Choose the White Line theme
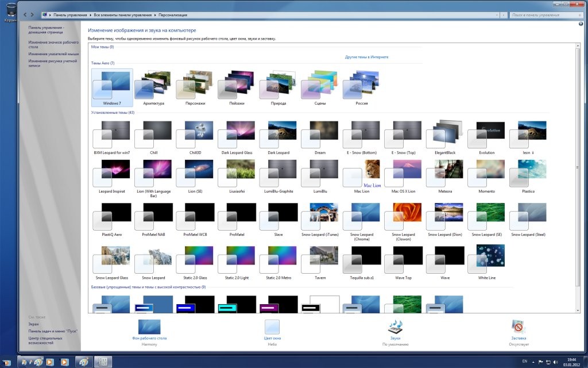Image resolution: width=588 pixels, height=368 pixels. (486, 263)
